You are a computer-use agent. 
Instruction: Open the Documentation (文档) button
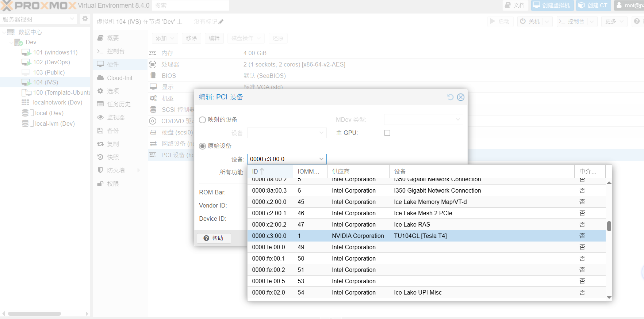(515, 5)
